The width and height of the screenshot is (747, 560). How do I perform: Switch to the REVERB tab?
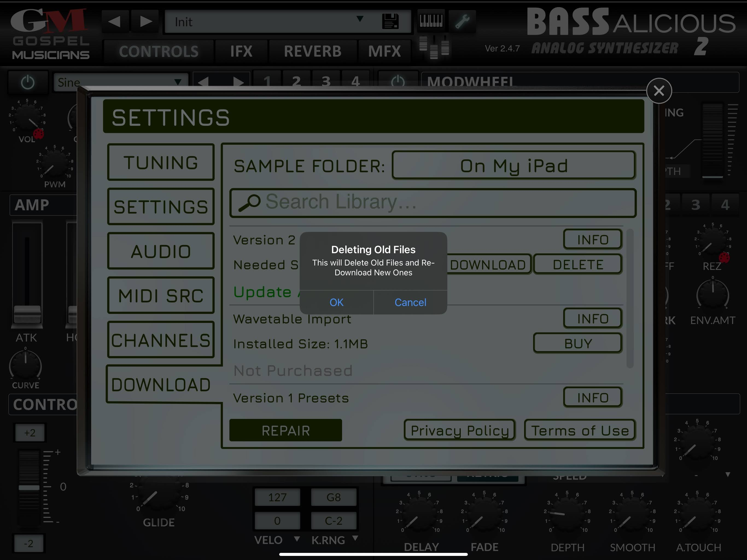click(313, 51)
